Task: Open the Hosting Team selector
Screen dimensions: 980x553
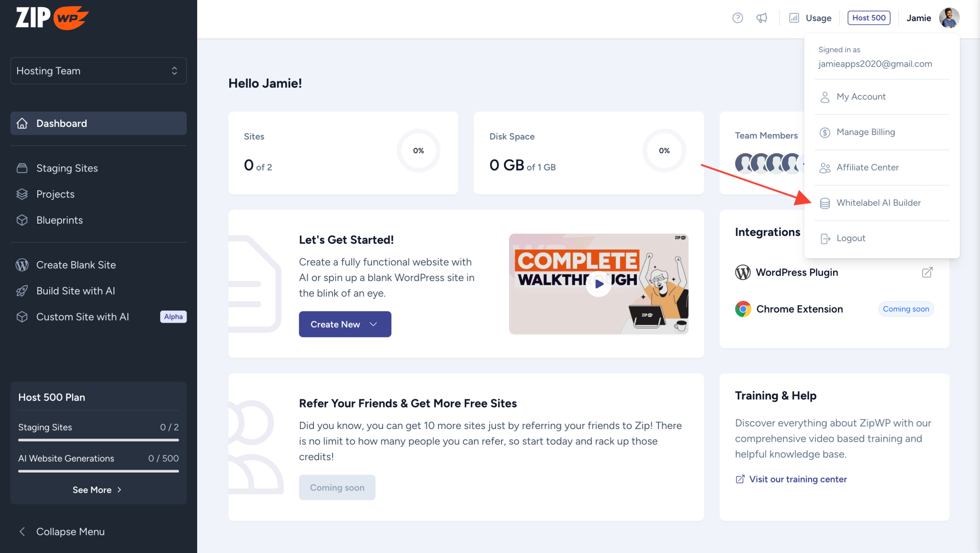Action: tap(98, 70)
